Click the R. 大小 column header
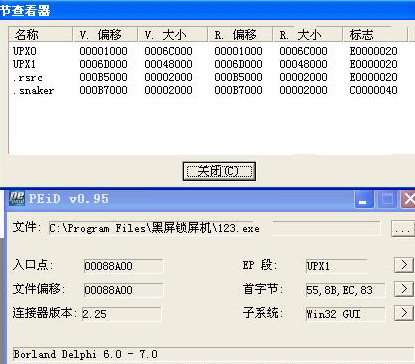 point(308,35)
